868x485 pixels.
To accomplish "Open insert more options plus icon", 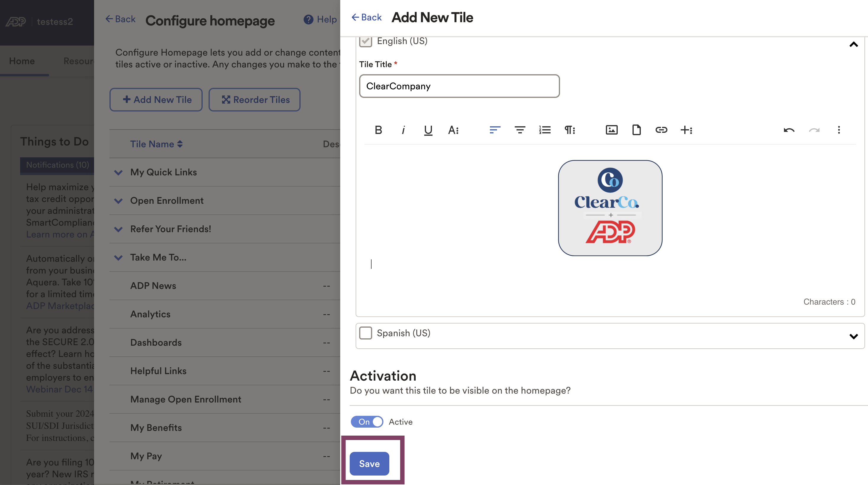I will (686, 130).
